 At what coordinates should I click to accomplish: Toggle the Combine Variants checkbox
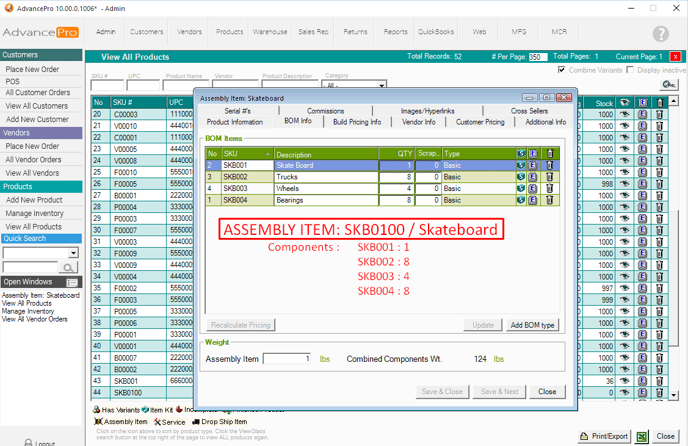pos(562,70)
